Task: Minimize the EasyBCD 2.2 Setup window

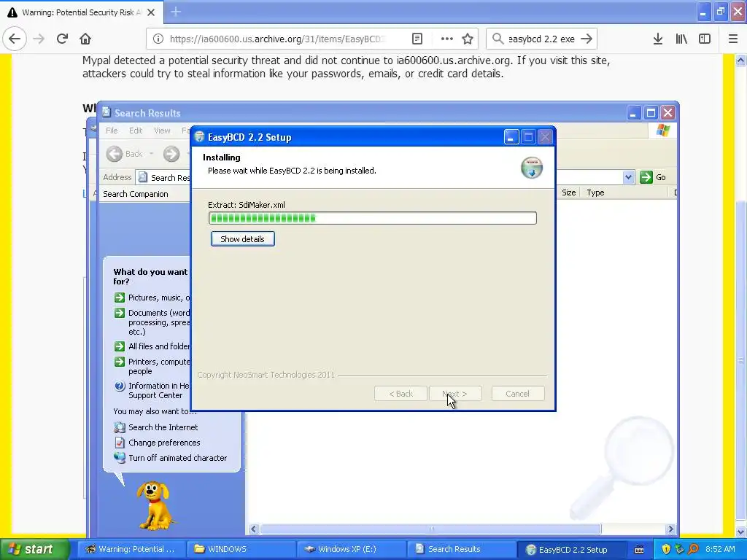Action: [511, 137]
